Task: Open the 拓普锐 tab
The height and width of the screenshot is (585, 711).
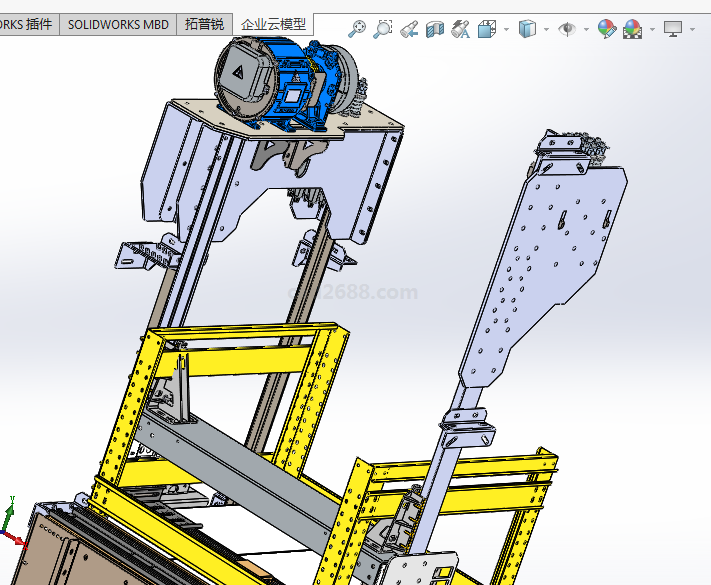Action: click(205, 25)
